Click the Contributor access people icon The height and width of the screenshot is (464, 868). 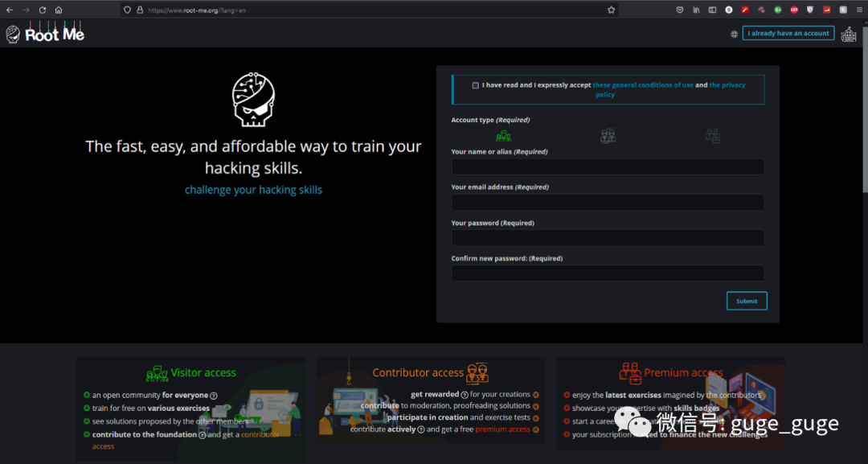click(x=477, y=374)
